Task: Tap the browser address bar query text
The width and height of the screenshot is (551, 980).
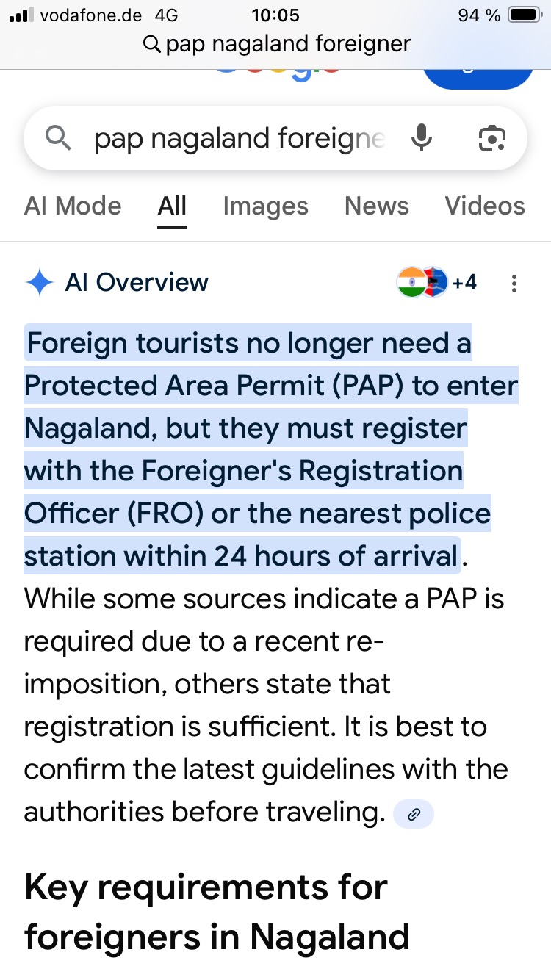Action: 288,44
